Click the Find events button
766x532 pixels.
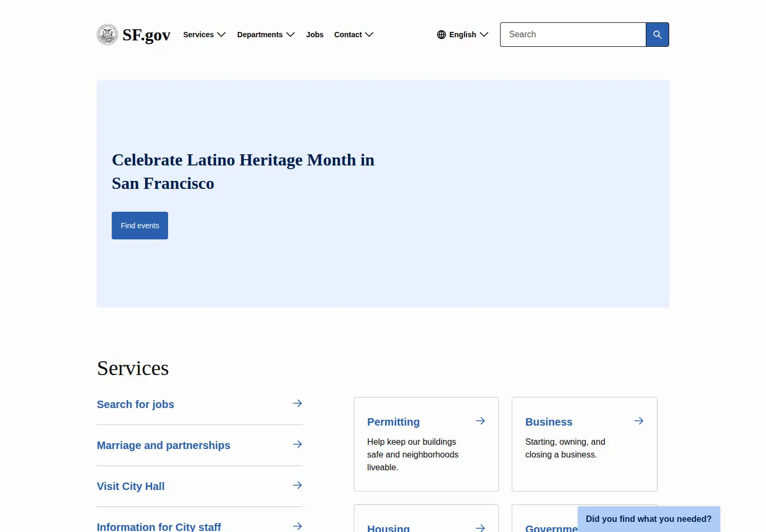click(140, 226)
